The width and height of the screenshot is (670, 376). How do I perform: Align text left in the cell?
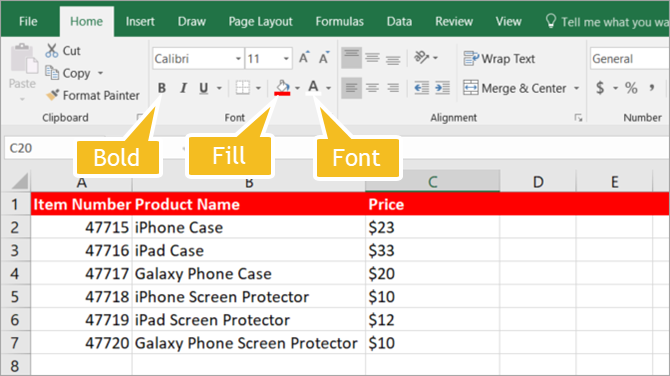352,88
